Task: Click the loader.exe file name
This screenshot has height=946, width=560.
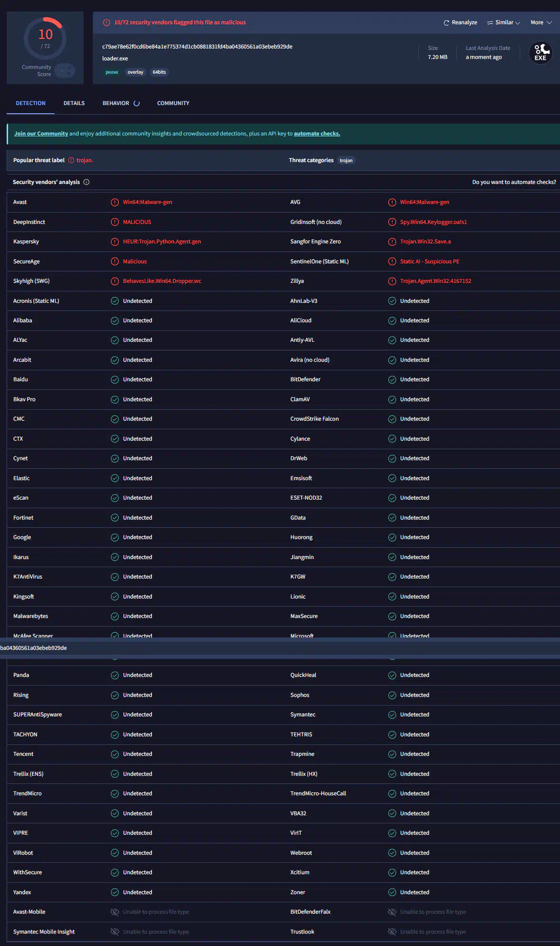Action: click(x=115, y=58)
